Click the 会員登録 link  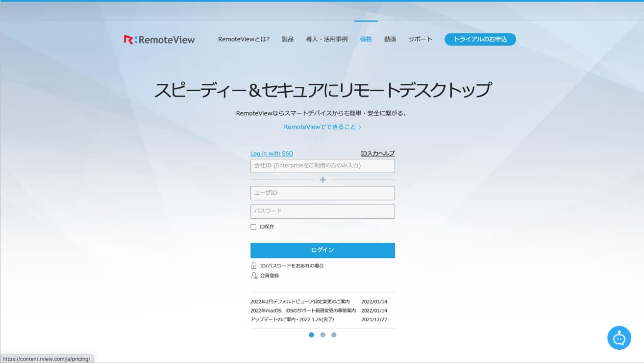tap(270, 276)
